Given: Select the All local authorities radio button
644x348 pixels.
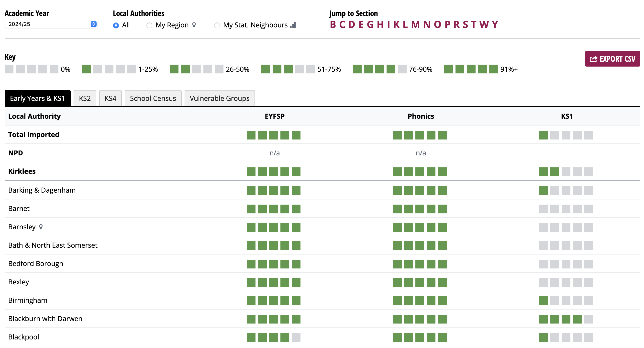Looking at the screenshot, I should [116, 25].
